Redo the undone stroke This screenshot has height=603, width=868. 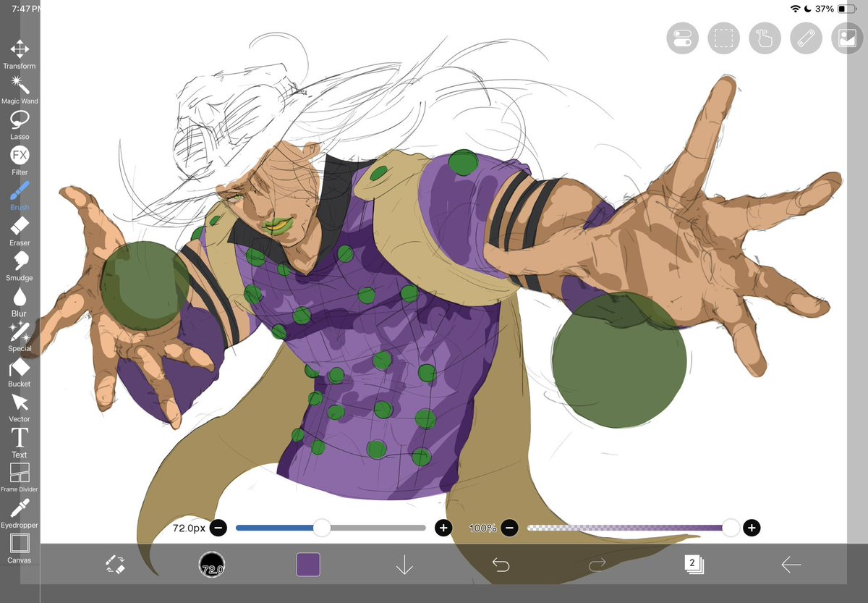pos(597,565)
